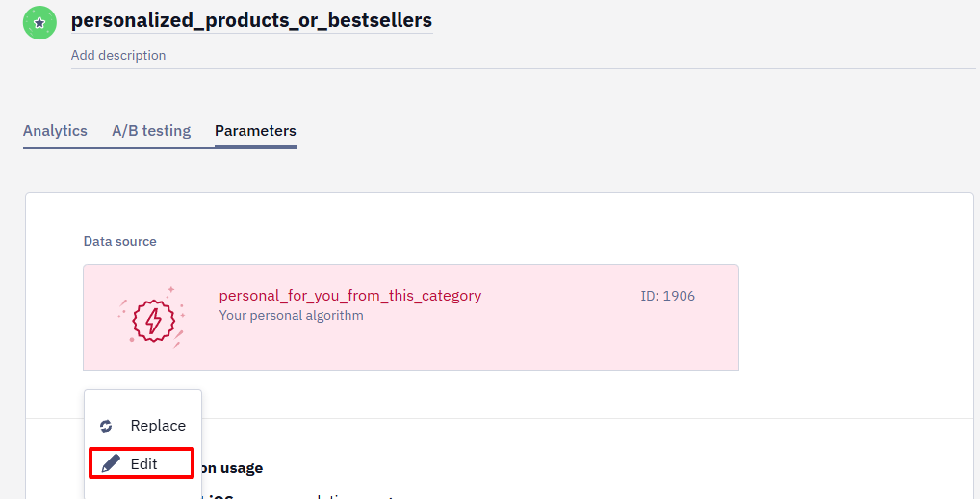Click the circular arrows Replace icon

point(106,426)
